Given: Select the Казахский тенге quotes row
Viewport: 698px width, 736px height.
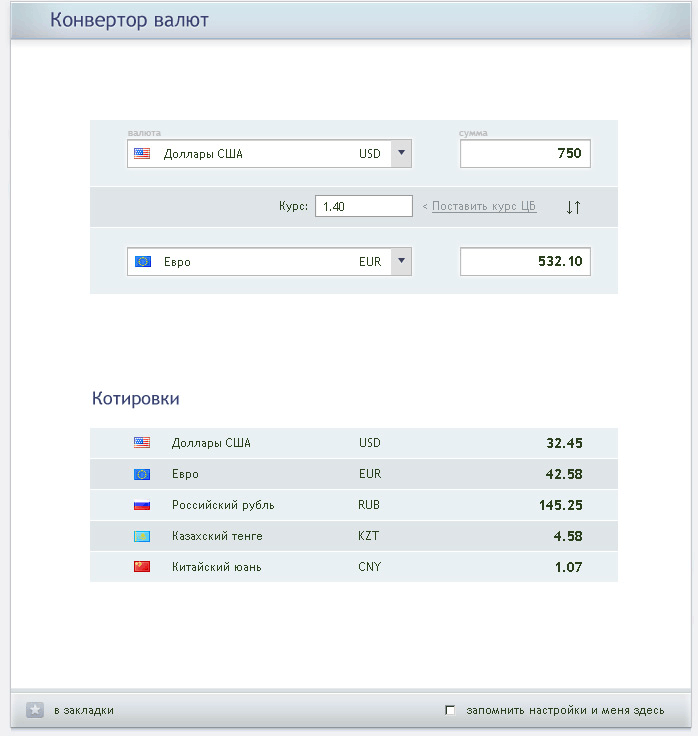Looking at the screenshot, I should 353,536.
